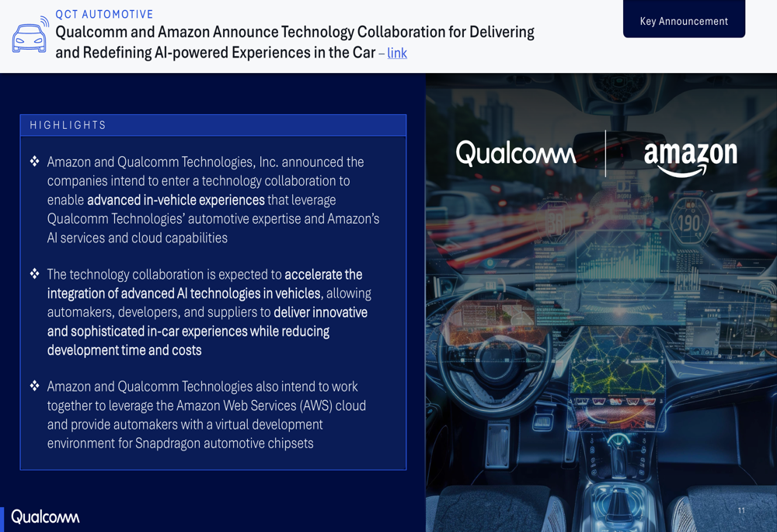The height and width of the screenshot is (532, 777).
Task: Click the Key Announcement badge
Action: coord(684,20)
